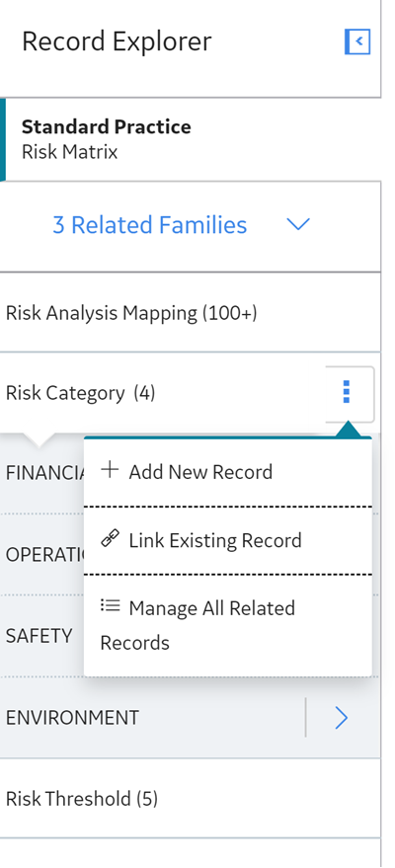The height and width of the screenshot is (868, 395).
Task: Expand the Risk Threshold (5) family
Action: [x=190, y=798]
